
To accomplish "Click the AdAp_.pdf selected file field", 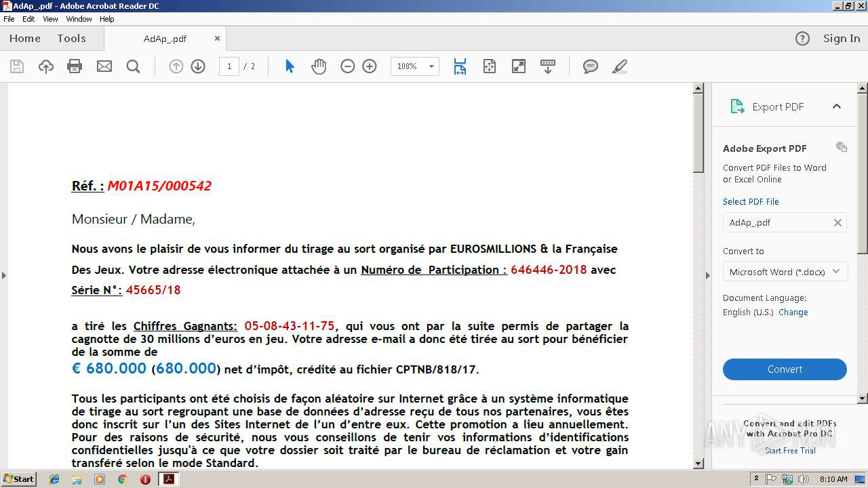I will (x=785, y=222).
